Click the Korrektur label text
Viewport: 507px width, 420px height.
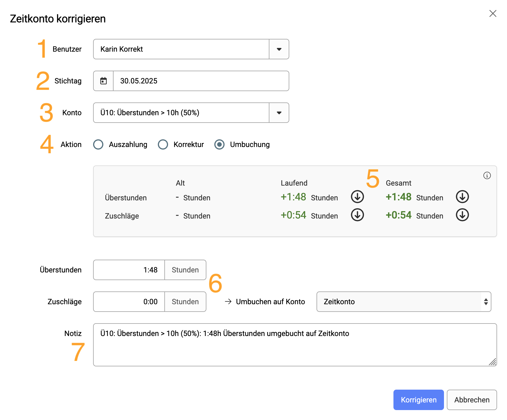[x=189, y=144]
